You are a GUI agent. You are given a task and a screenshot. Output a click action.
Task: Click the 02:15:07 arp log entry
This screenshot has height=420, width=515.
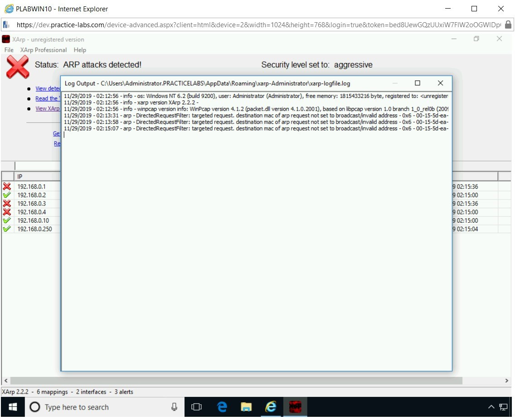(x=256, y=128)
